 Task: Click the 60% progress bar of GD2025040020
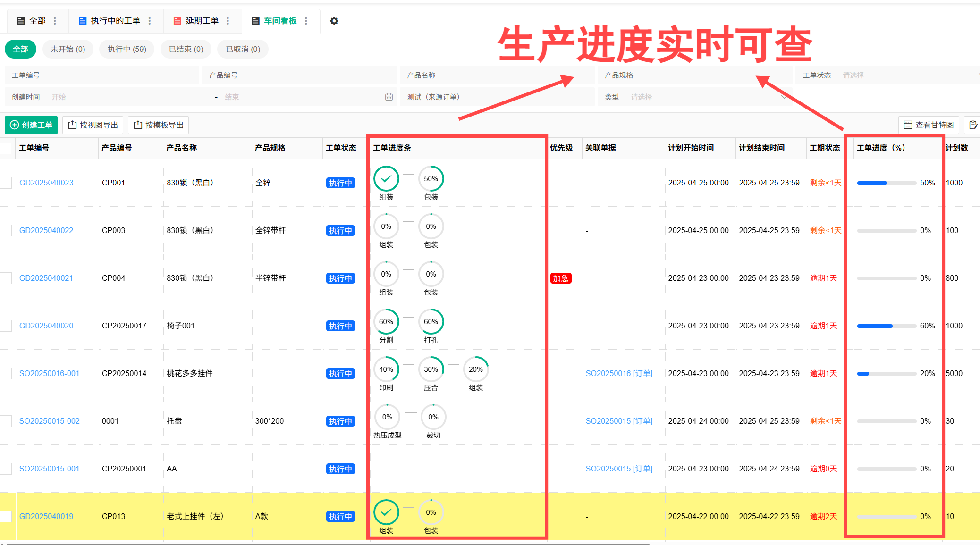(887, 326)
